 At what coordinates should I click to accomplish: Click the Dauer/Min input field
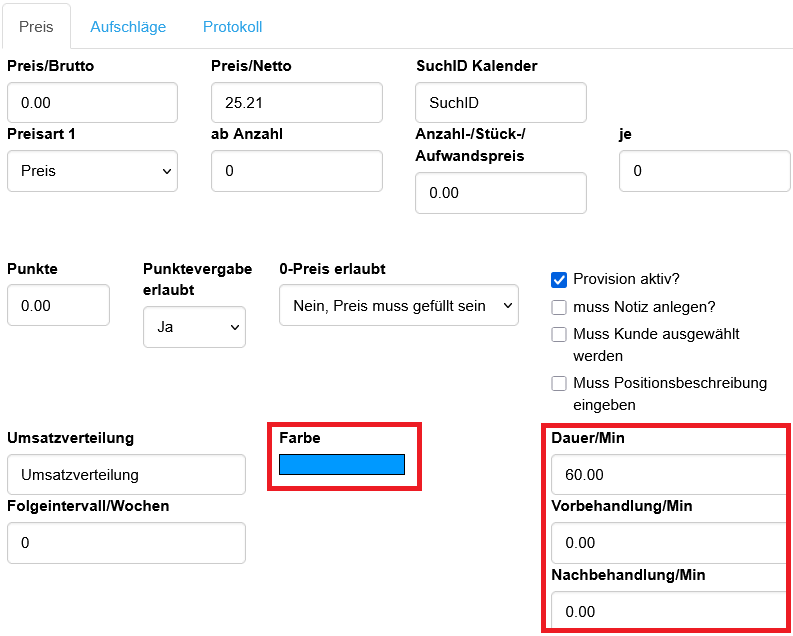666,475
